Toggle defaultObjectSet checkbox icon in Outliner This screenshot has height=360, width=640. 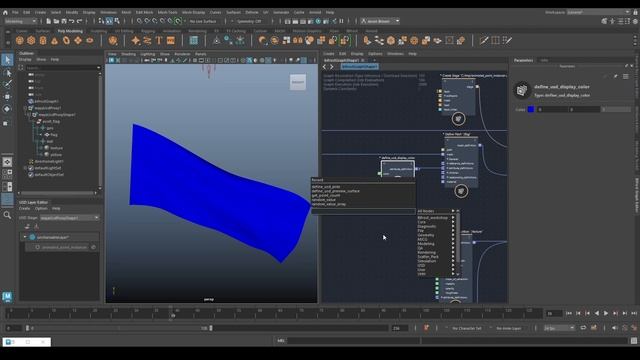(x=31, y=174)
